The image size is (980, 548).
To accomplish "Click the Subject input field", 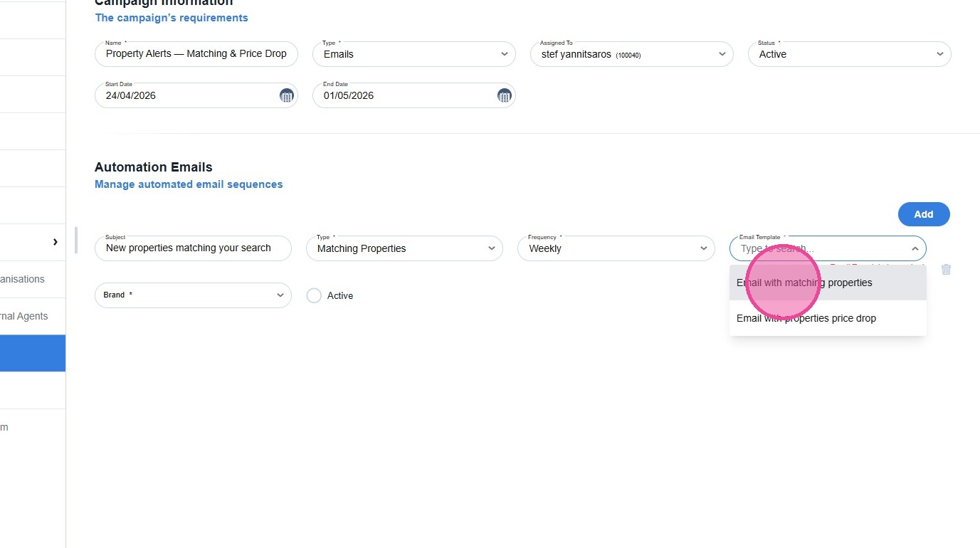I will tap(193, 248).
